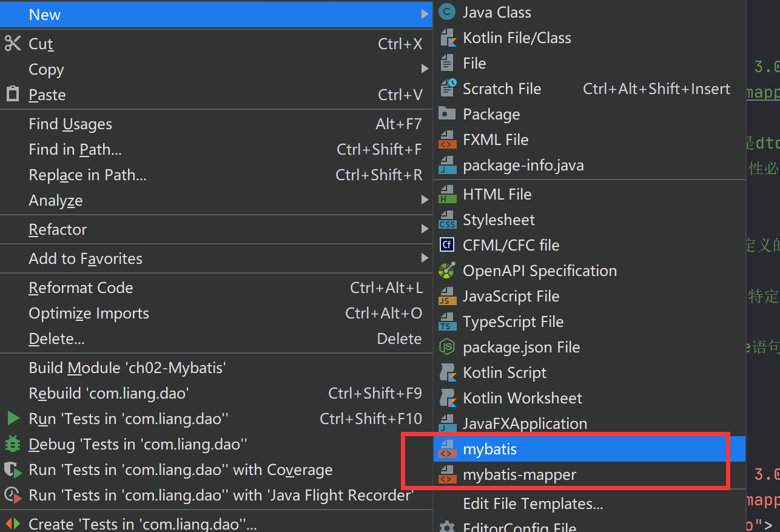Viewport: 780px width, 532px height.
Task: Expand the New submenu arrow
Action: 425,14
